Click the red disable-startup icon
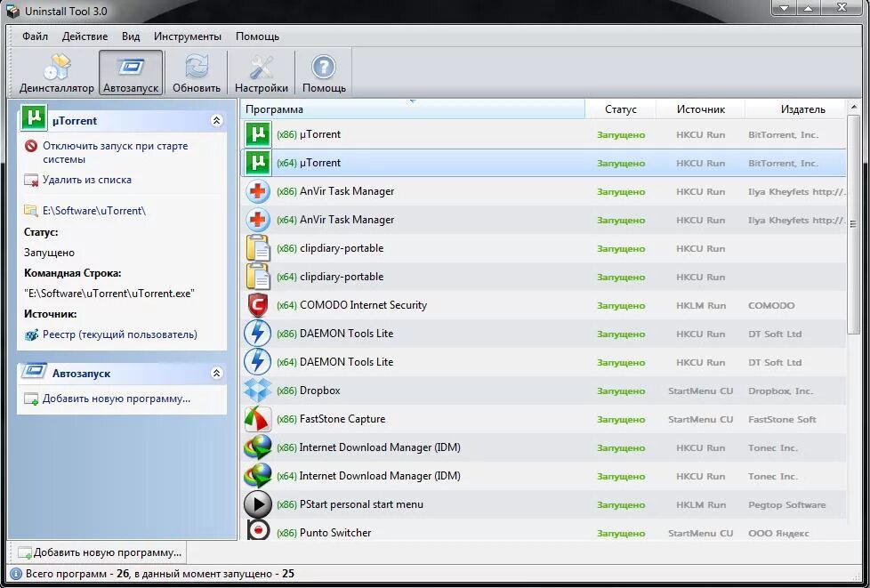This screenshot has width=870, height=588. [x=31, y=147]
